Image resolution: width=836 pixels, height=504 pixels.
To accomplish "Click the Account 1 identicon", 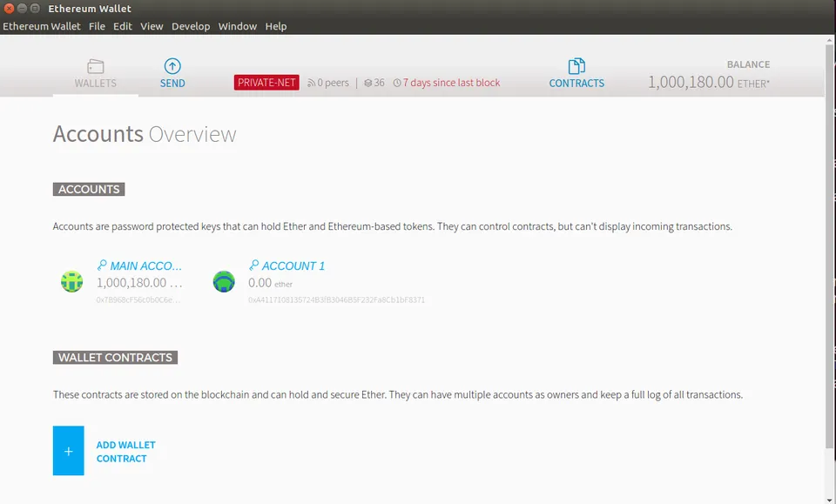I will tap(224, 281).
